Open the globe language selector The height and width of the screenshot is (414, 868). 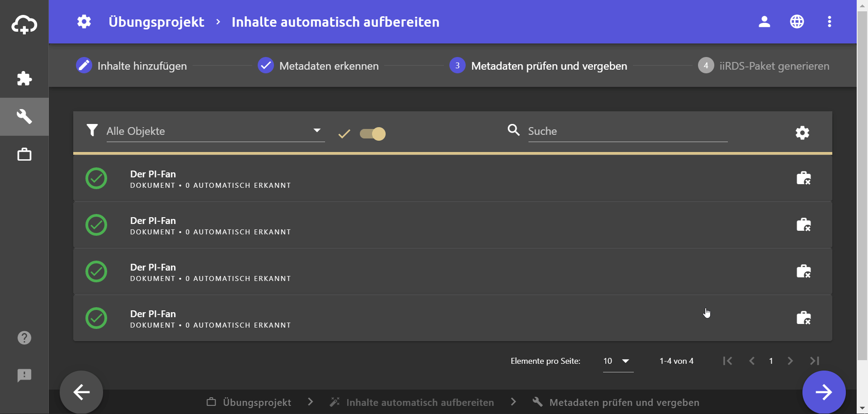[x=797, y=22]
